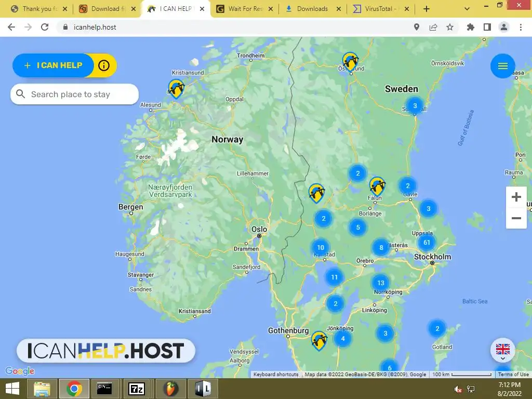Open the Chrome three-dot menu

[521, 27]
